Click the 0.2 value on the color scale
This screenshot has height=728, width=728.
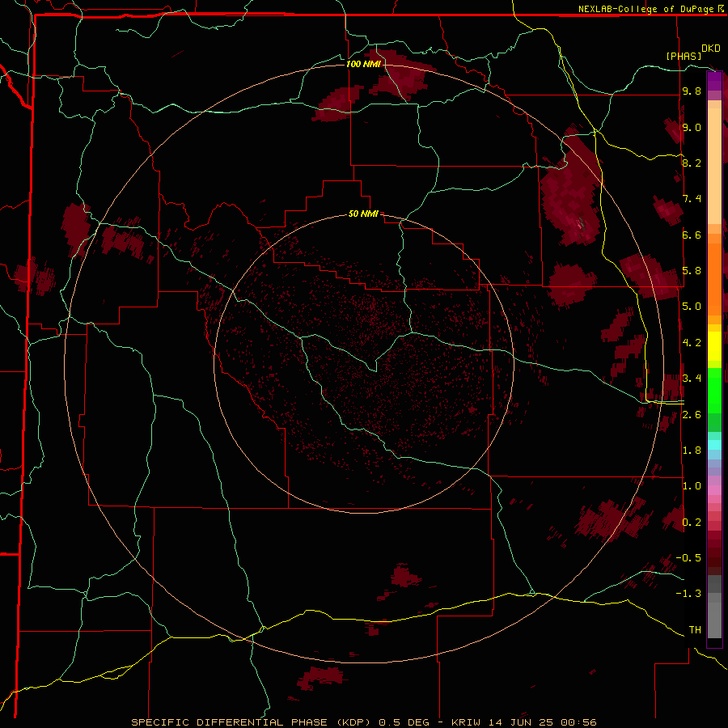(692, 523)
